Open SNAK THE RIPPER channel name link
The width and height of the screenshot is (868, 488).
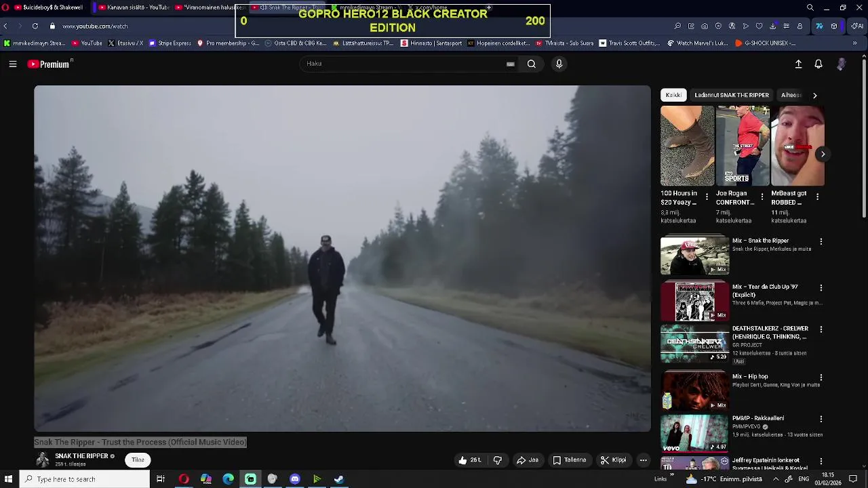[81, 456]
